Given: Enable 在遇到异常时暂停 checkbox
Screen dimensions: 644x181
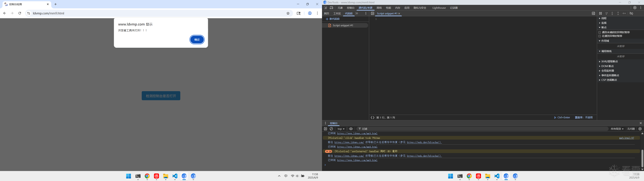Looking at the screenshot, I should [x=600, y=36].
